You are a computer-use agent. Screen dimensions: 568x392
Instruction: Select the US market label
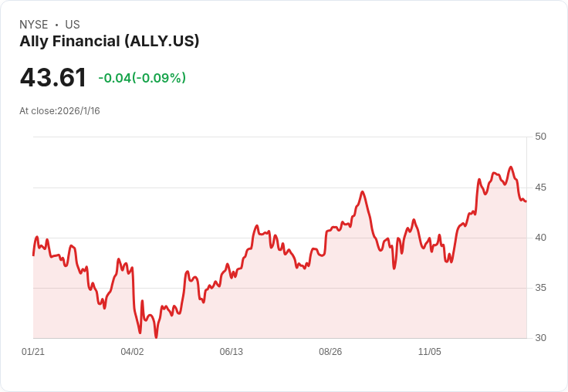[73, 25]
